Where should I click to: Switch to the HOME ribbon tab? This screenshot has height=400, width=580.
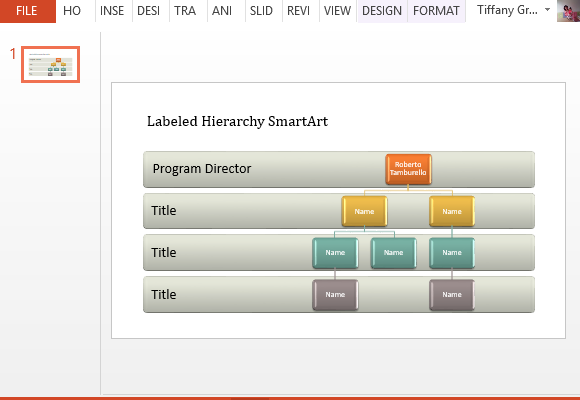click(72, 11)
